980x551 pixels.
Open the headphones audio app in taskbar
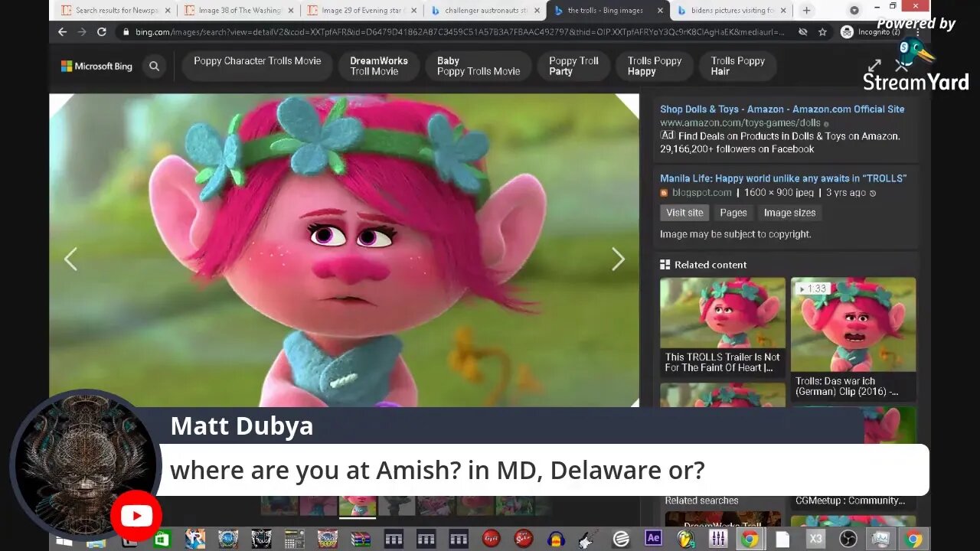point(556,540)
